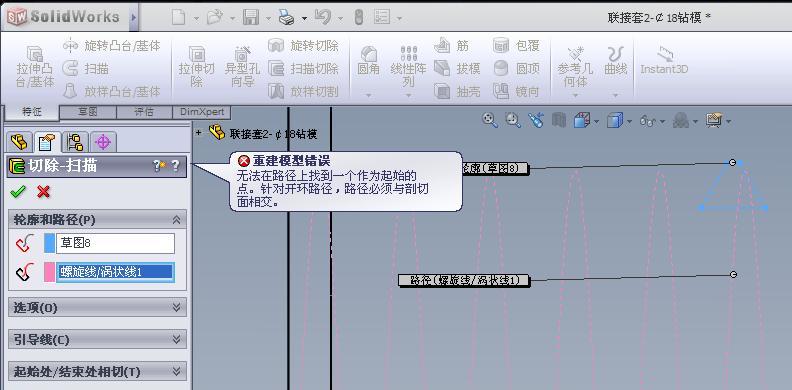The image size is (792, 390).
Task: Click the blue profile color swatch
Action: point(50,243)
